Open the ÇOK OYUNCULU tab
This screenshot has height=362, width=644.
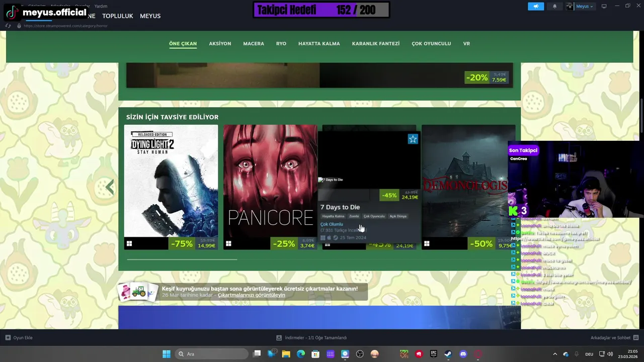coord(431,44)
